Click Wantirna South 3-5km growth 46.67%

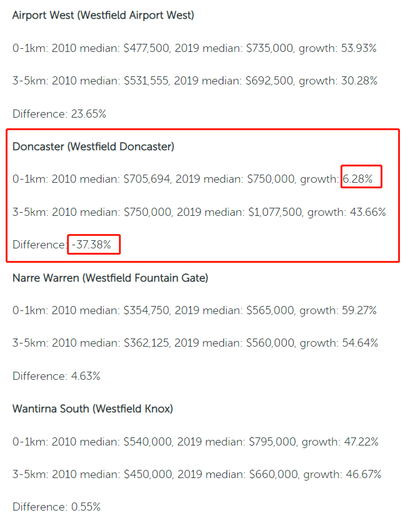364,474
